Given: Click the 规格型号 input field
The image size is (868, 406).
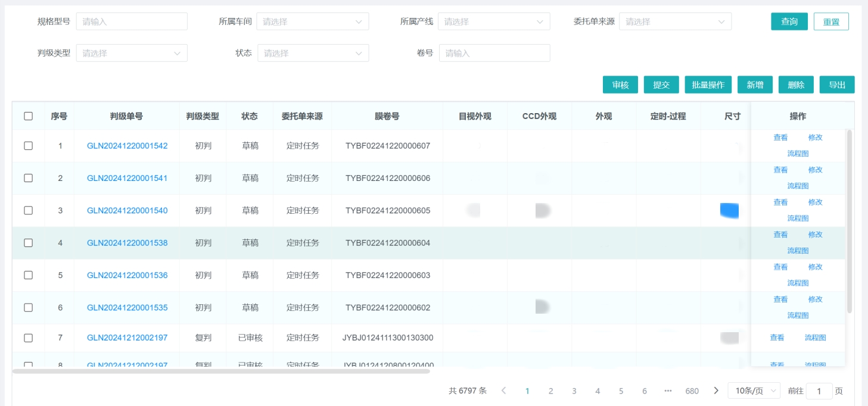Looking at the screenshot, I should coord(132,21).
